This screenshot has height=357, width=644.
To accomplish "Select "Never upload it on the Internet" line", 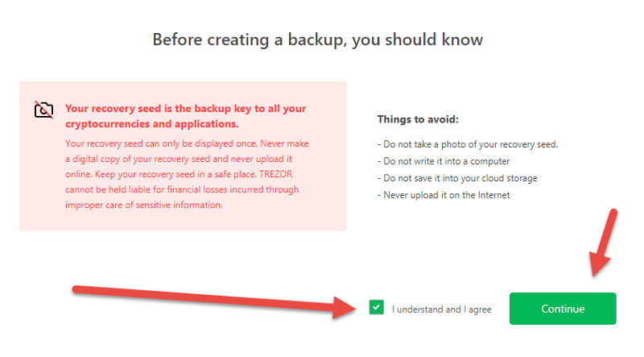I will point(444,195).
